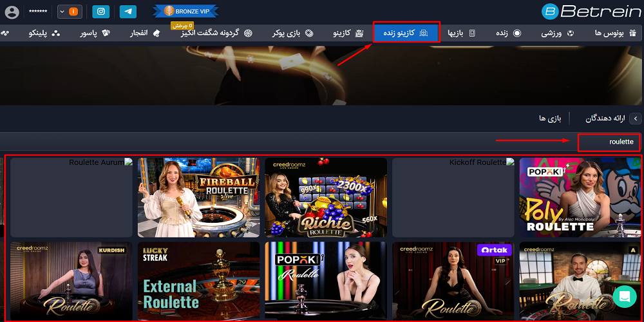The width and height of the screenshot is (644, 322).
Task: Open the کازینو زنده live casino tab
Action: coord(406,32)
